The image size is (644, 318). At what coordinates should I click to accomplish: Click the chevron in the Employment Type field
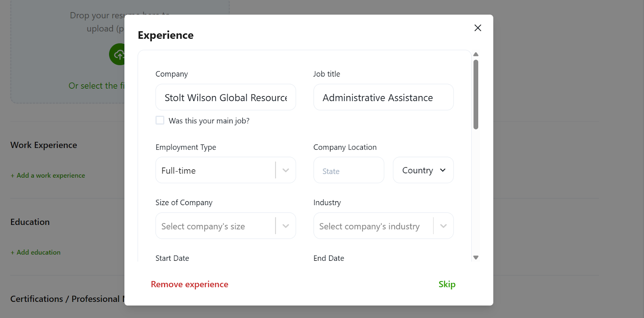point(286,170)
